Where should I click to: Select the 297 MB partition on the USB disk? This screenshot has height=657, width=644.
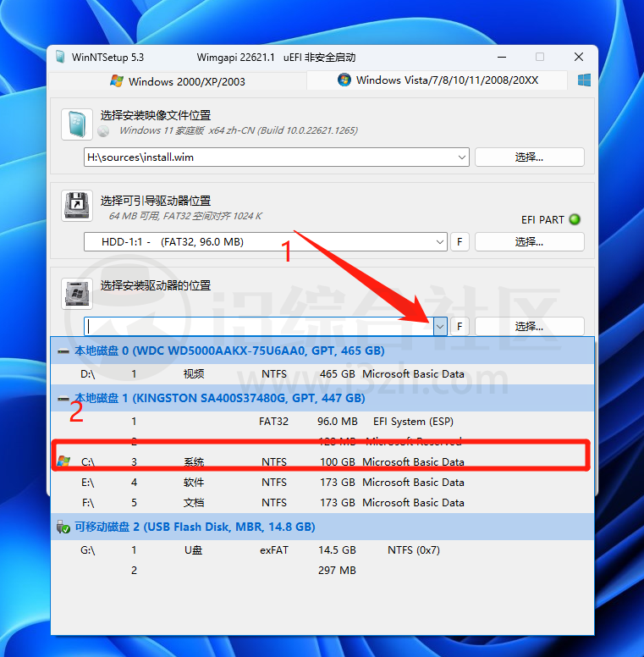coord(322,571)
